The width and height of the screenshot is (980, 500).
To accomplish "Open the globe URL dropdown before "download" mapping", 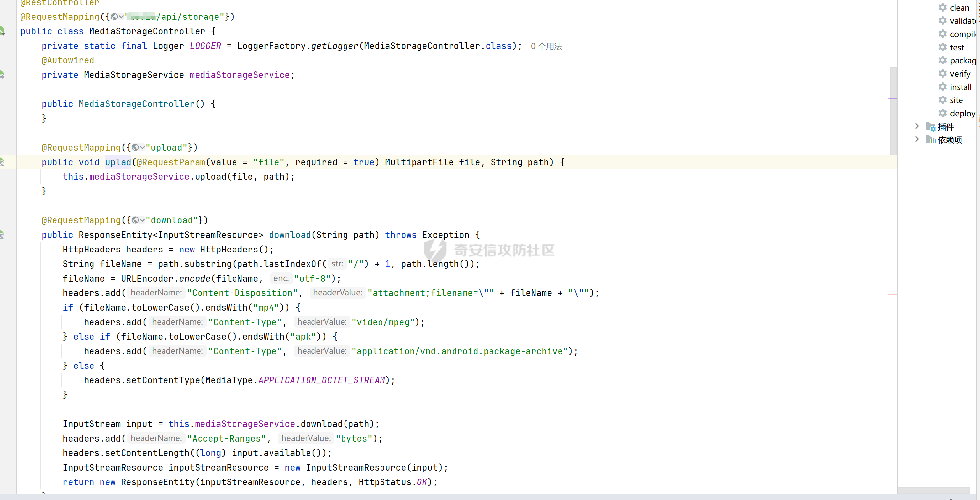I will coord(138,220).
